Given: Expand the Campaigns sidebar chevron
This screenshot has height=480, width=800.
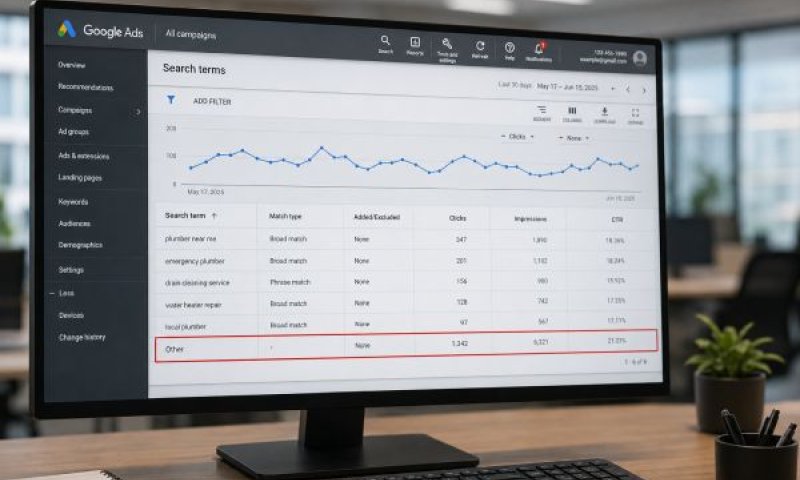Looking at the screenshot, I should tap(138, 111).
